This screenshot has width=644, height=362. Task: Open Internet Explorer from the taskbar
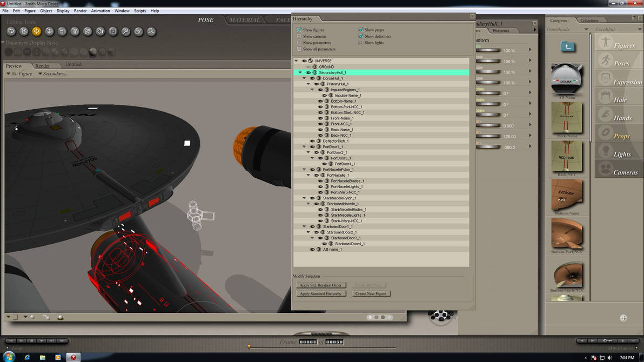tap(27, 358)
